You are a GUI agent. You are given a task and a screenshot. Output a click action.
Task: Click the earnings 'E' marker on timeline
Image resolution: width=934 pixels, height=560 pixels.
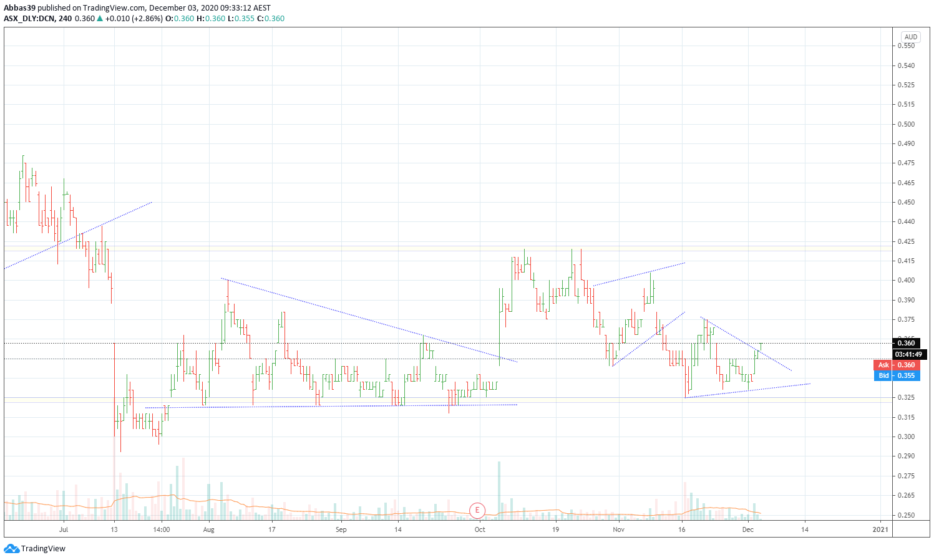pos(477,510)
